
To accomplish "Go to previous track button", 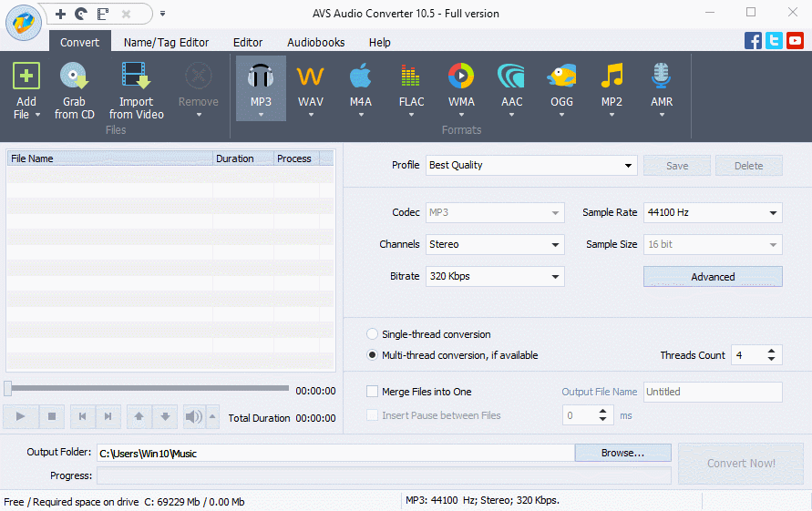I will 82,416.
